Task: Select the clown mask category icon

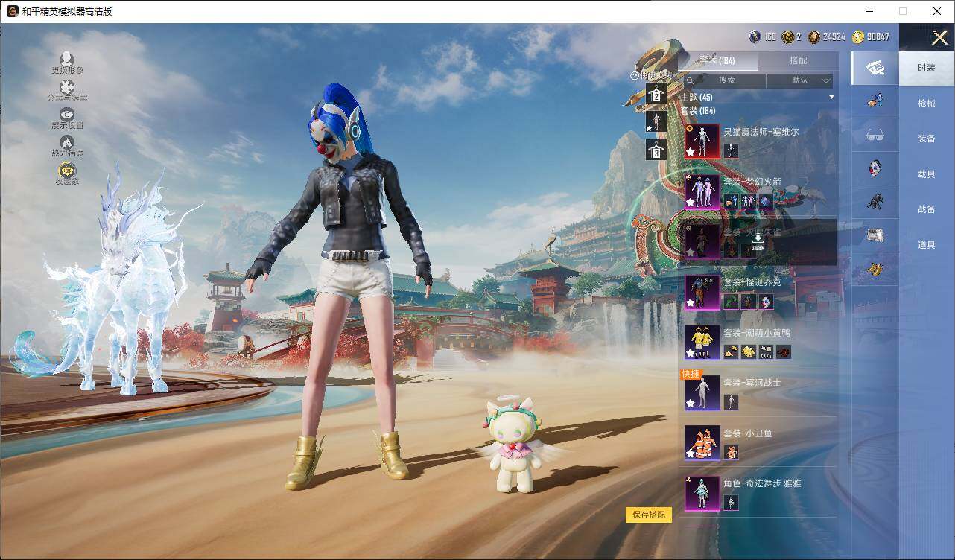Action: click(875, 168)
